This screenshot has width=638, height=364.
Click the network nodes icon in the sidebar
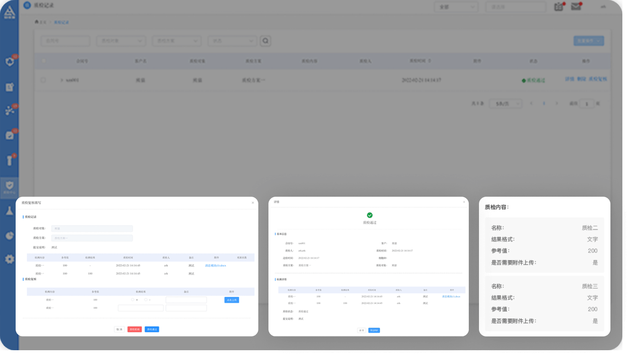coord(10,111)
